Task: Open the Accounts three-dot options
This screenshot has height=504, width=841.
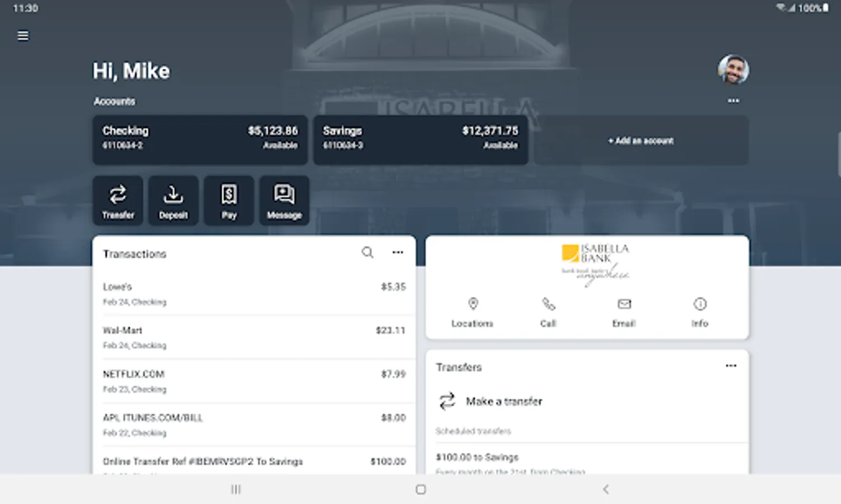Action: 733,101
